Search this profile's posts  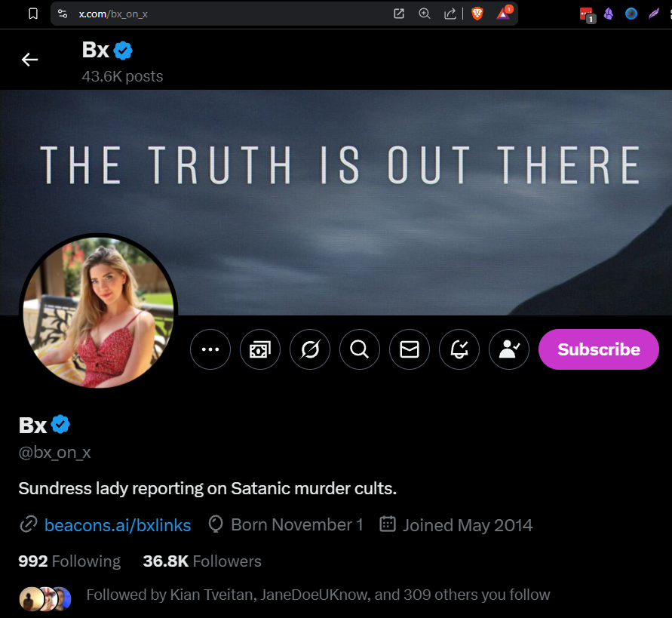[x=359, y=349]
